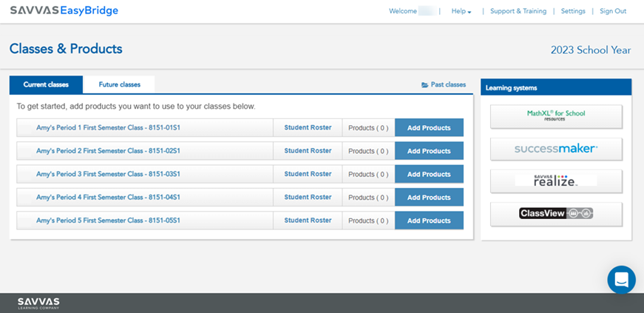Open Support & Training page
Image resolution: width=644 pixels, height=313 pixels.
click(518, 12)
